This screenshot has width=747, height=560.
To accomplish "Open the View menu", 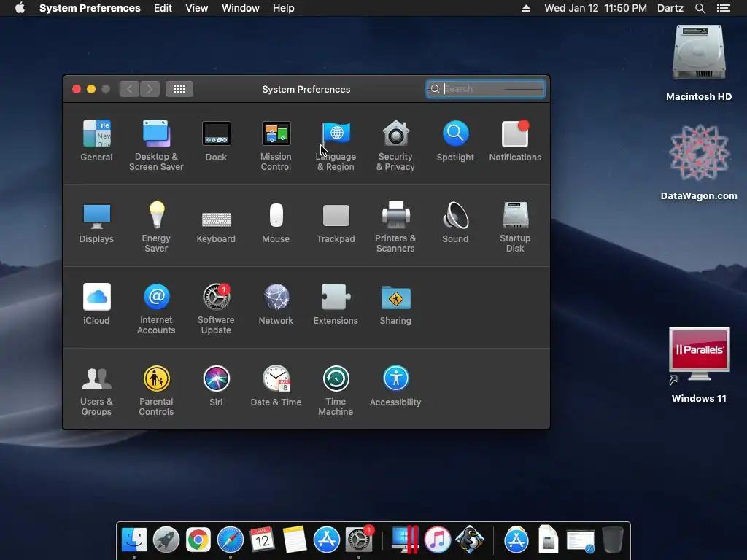I will [x=197, y=8].
